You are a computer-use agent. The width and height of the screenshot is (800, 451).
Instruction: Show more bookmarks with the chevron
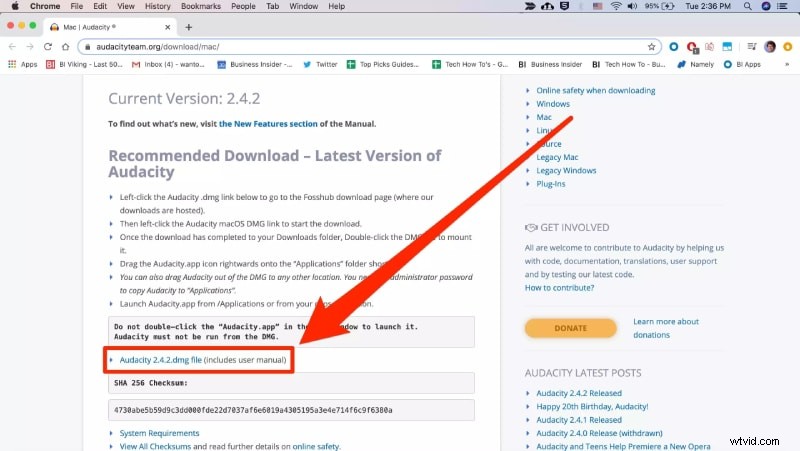point(787,64)
